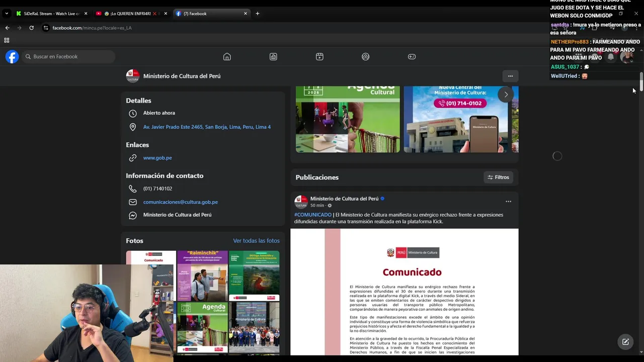Open the Groups people icon
This screenshot has height=362, width=644.
[x=366, y=57]
